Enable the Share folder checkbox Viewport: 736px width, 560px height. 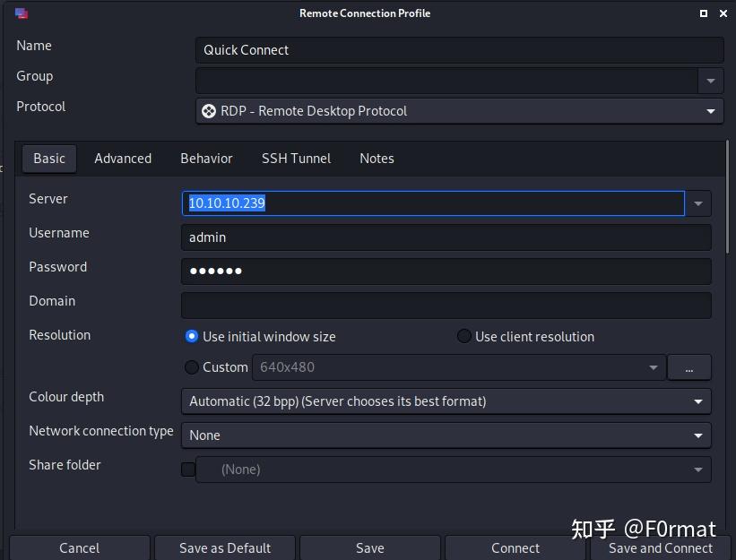coord(188,469)
